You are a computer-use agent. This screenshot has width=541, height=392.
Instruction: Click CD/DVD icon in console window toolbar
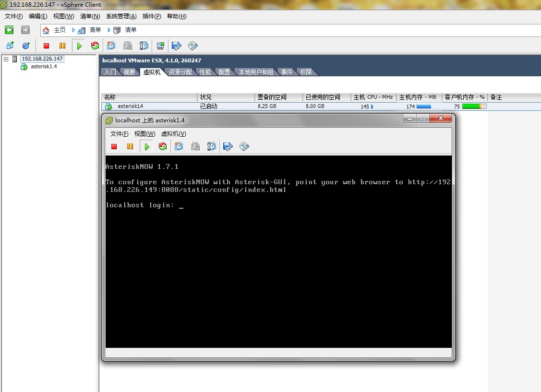pyautogui.click(x=244, y=146)
